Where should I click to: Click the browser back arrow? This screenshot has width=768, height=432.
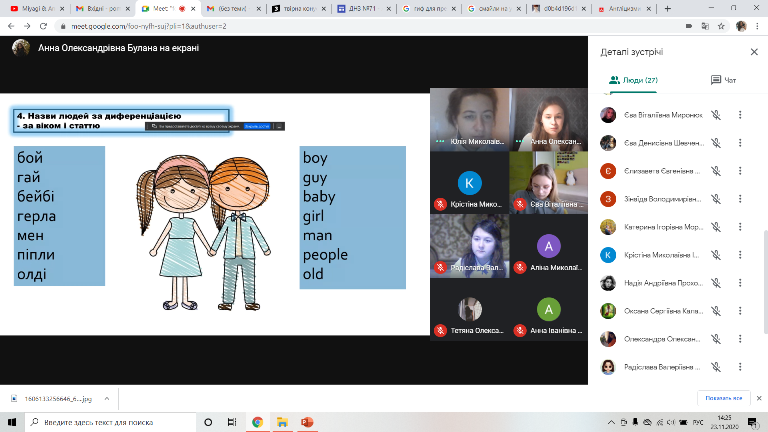pos(9,25)
